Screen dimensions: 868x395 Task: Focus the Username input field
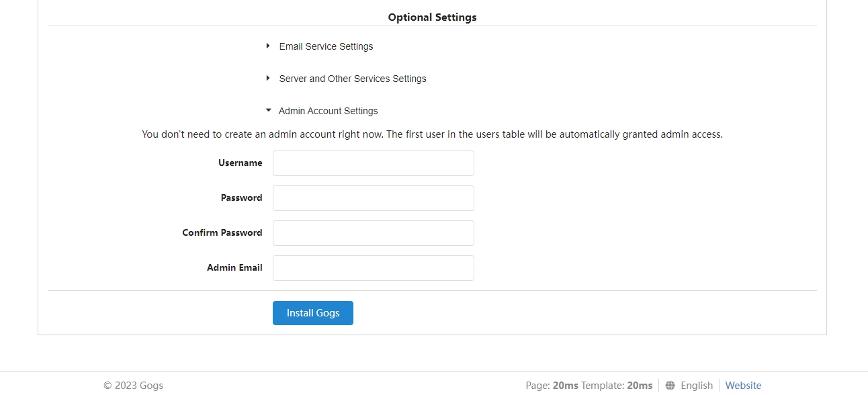point(373,163)
